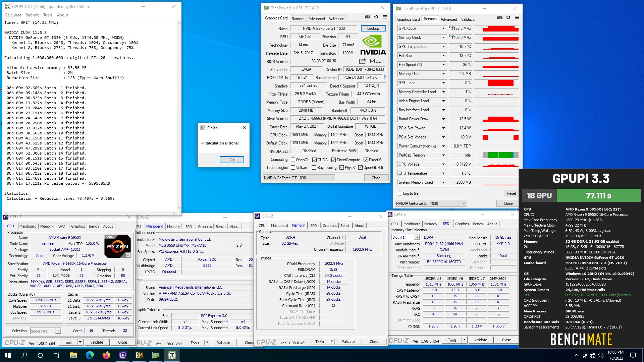Open Calculate menu in GPUPI

pyautogui.click(x=13, y=15)
